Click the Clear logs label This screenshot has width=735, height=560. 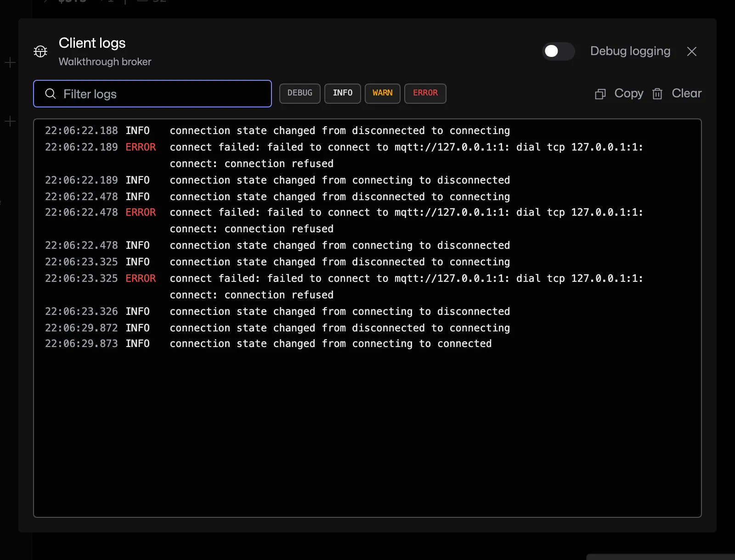[x=687, y=93]
